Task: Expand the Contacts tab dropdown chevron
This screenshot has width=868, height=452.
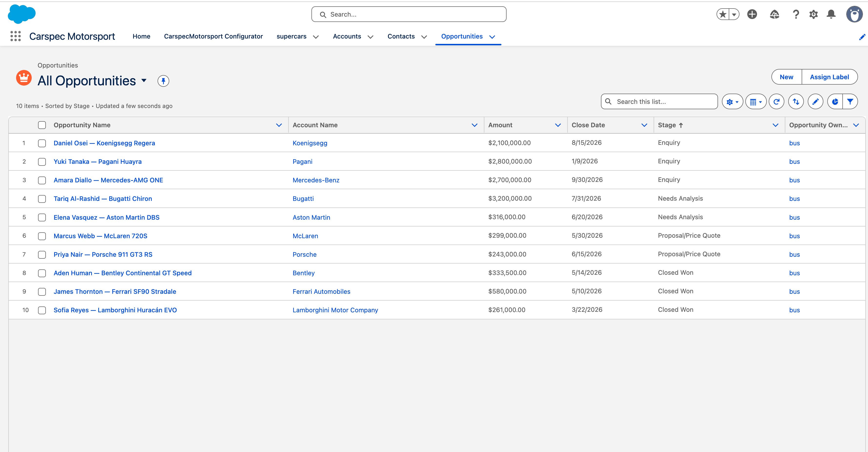Action: point(424,37)
